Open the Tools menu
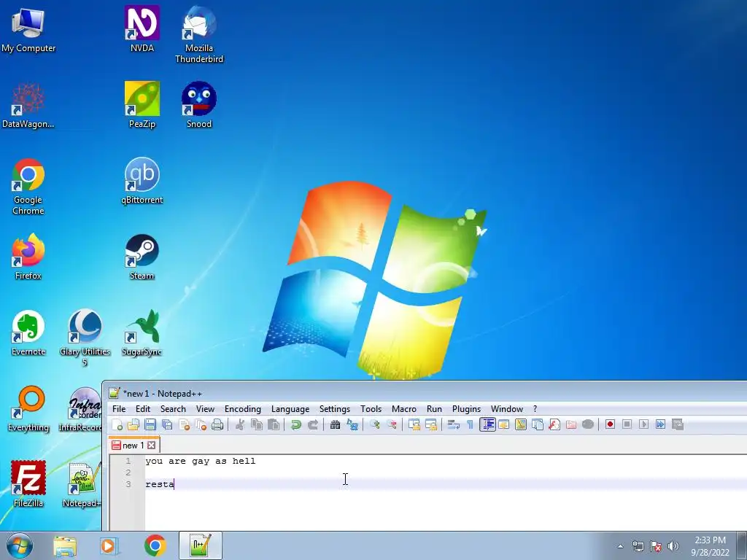The height and width of the screenshot is (560, 747). point(371,409)
